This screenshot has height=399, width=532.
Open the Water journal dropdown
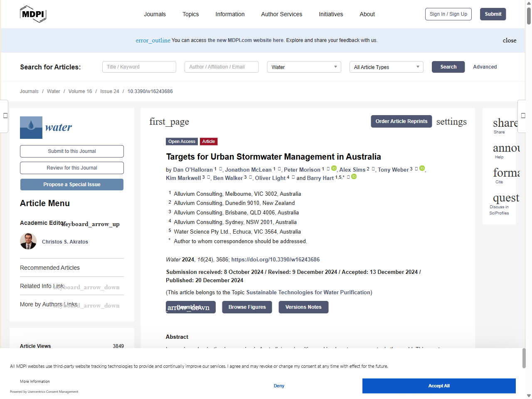[304, 67]
